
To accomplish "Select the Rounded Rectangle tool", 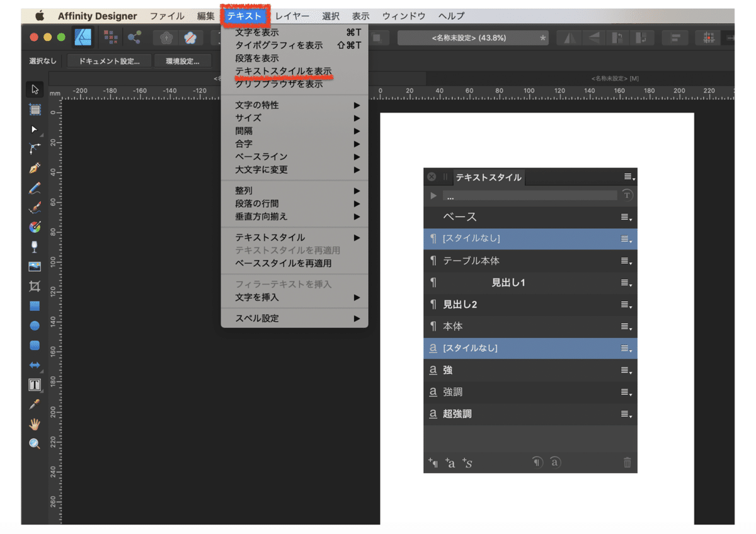I will pyautogui.click(x=35, y=345).
